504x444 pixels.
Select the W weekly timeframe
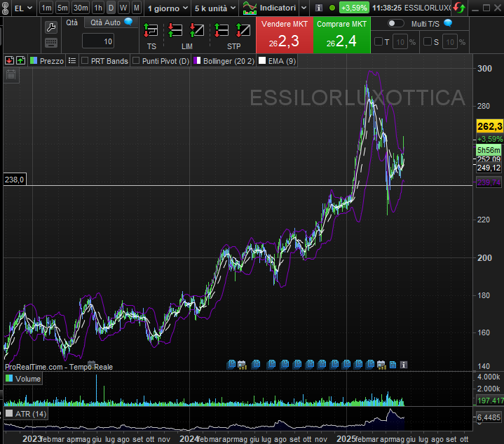[123, 8]
